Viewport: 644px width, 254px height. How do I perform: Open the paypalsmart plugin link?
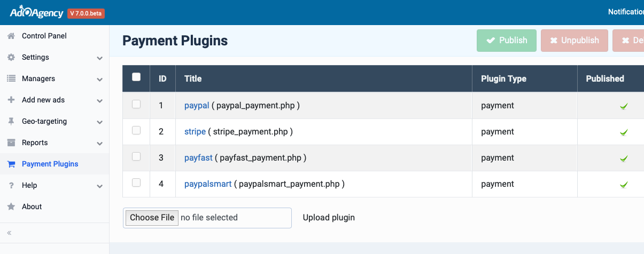pyautogui.click(x=208, y=184)
